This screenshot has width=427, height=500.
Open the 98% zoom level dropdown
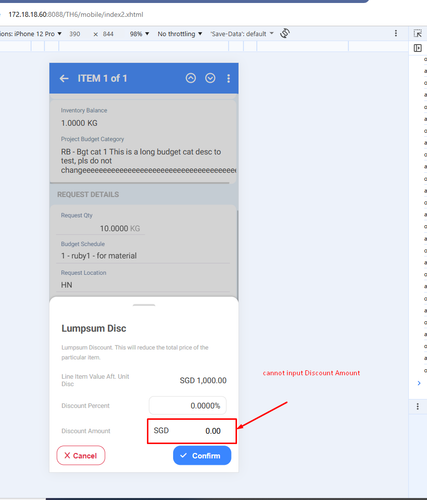click(x=139, y=34)
